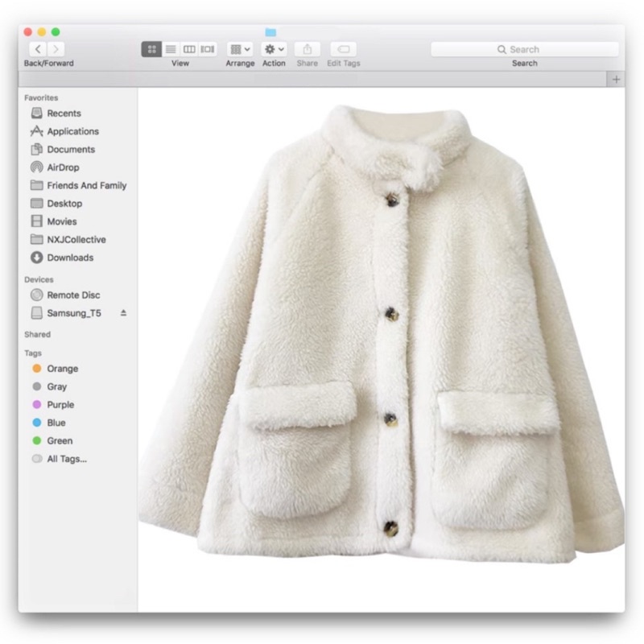Image resolution: width=644 pixels, height=644 pixels.
Task: Select Downloads in Favorites
Action: tap(69, 258)
